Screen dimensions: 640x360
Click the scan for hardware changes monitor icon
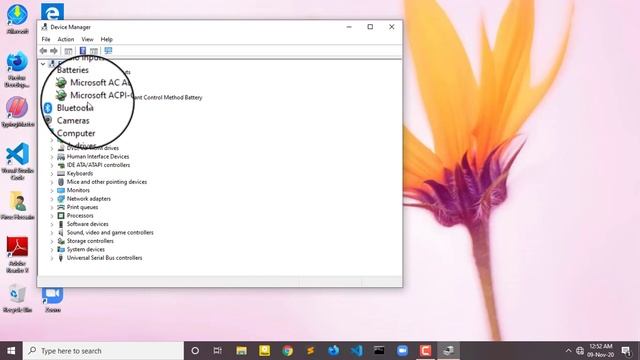108,51
